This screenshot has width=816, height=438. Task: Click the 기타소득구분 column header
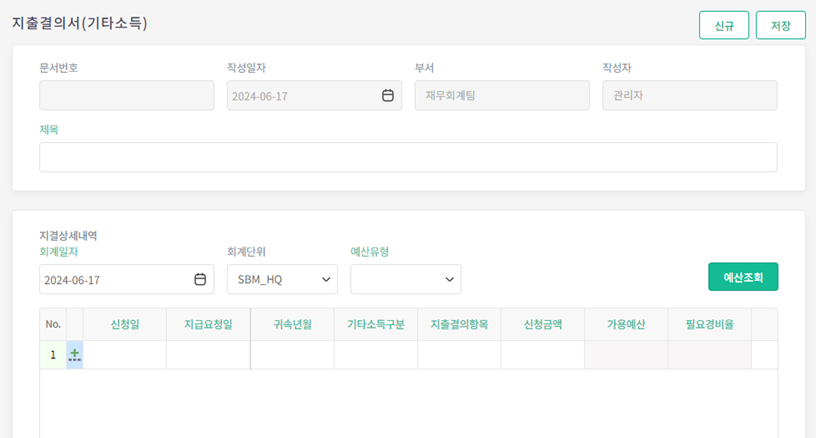click(375, 325)
